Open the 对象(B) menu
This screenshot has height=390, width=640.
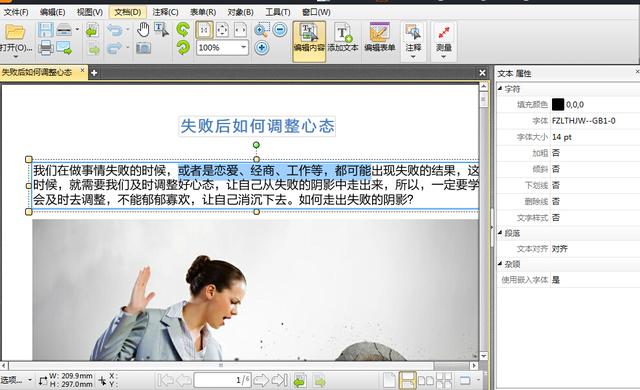(x=240, y=12)
